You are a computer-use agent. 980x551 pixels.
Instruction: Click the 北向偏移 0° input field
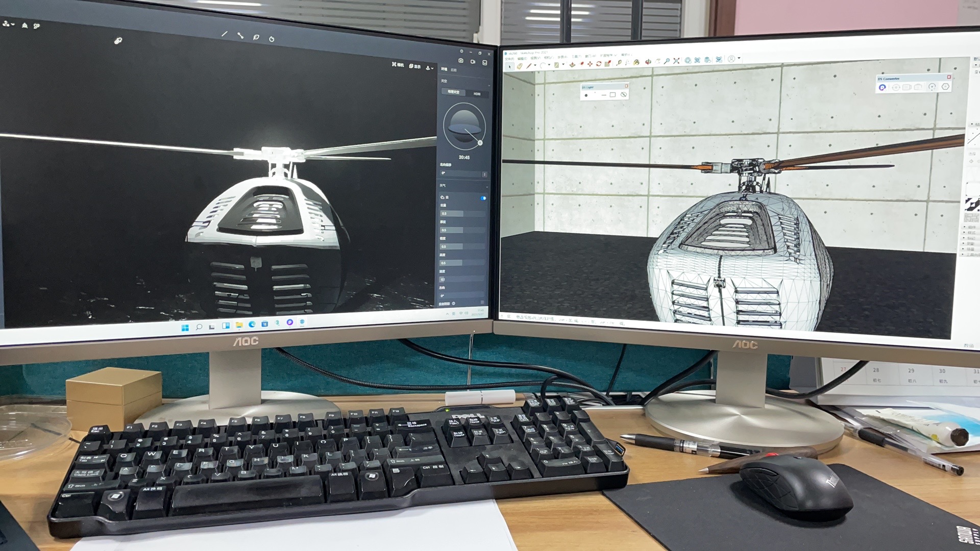pos(460,173)
